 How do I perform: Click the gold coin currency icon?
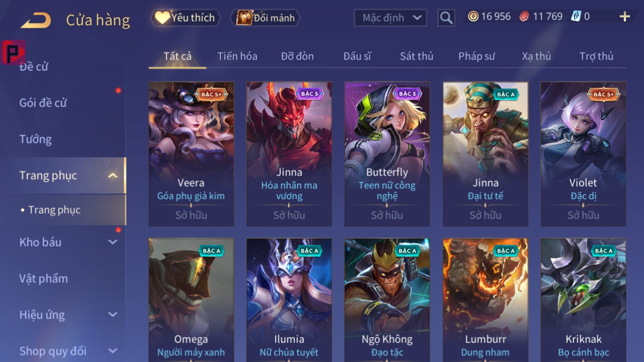click(x=473, y=16)
